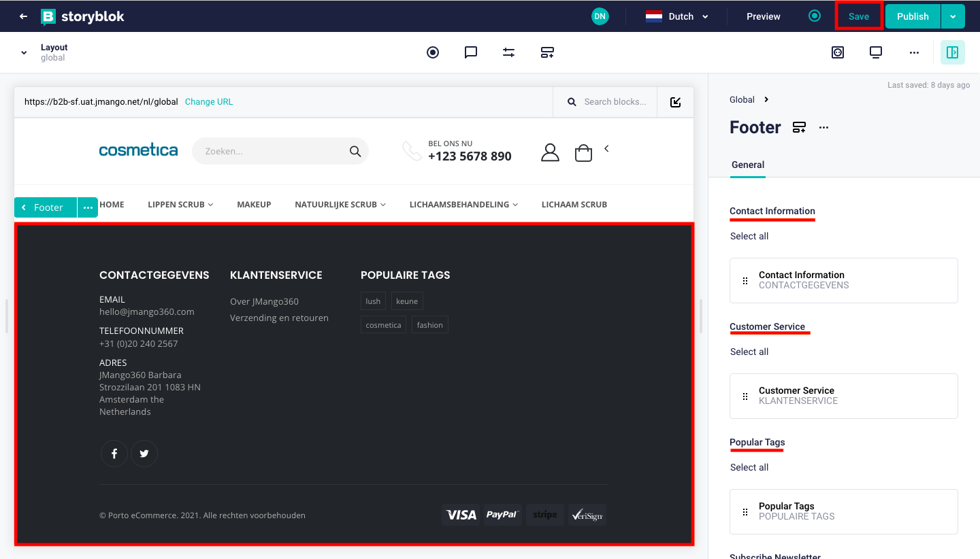The image size is (980, 559).
Task: Open the Dutch language dropdown
Action: 676,16
